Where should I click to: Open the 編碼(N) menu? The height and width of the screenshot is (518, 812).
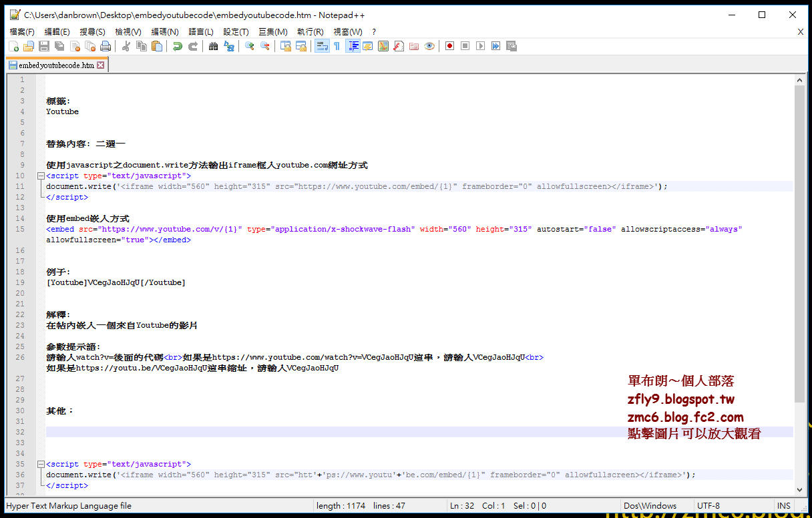[165, 31]
